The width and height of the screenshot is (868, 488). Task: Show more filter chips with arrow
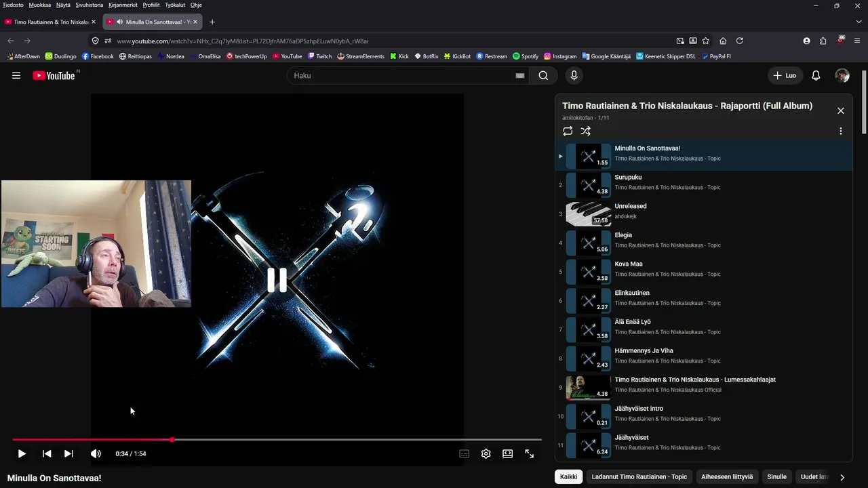click(842, 477)
